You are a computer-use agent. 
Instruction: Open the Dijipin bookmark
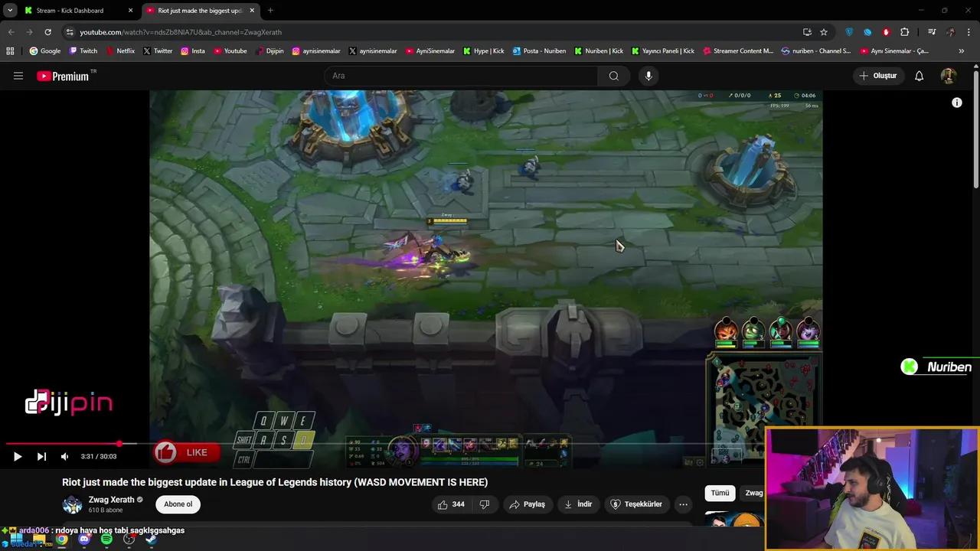coord(269,51)
